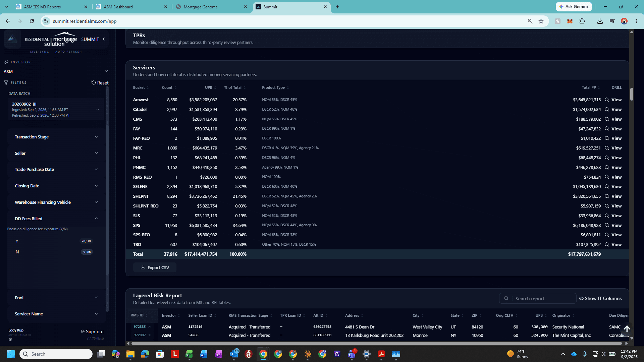Screen dimensions: 644x362
Task: Open RMS ID 972885 loan link
Action: [142, 327]
